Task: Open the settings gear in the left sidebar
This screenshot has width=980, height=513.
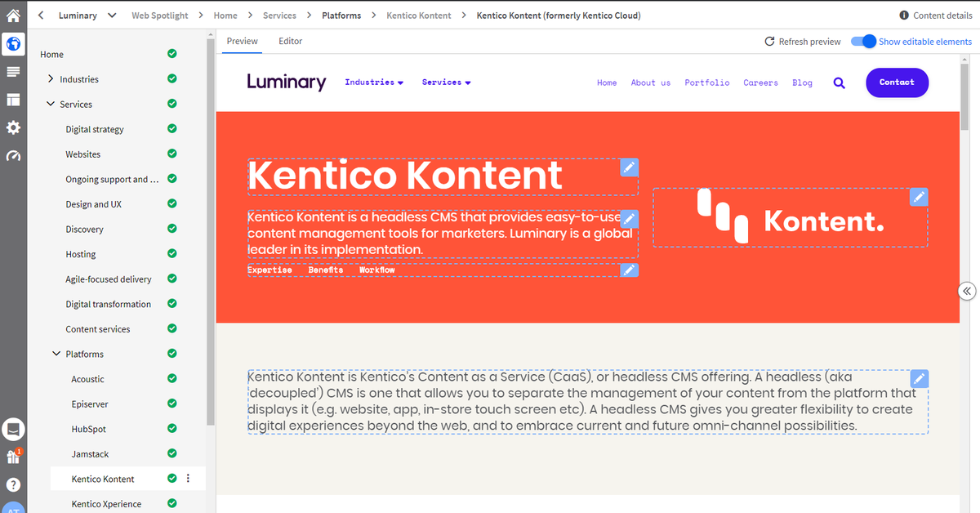Action: click(x=13, y=127)
